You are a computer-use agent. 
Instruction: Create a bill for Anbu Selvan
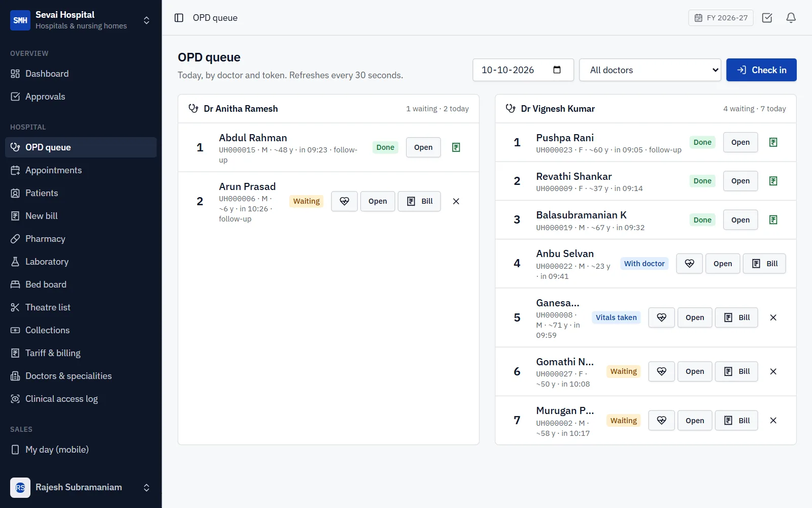tap(764, 264)
